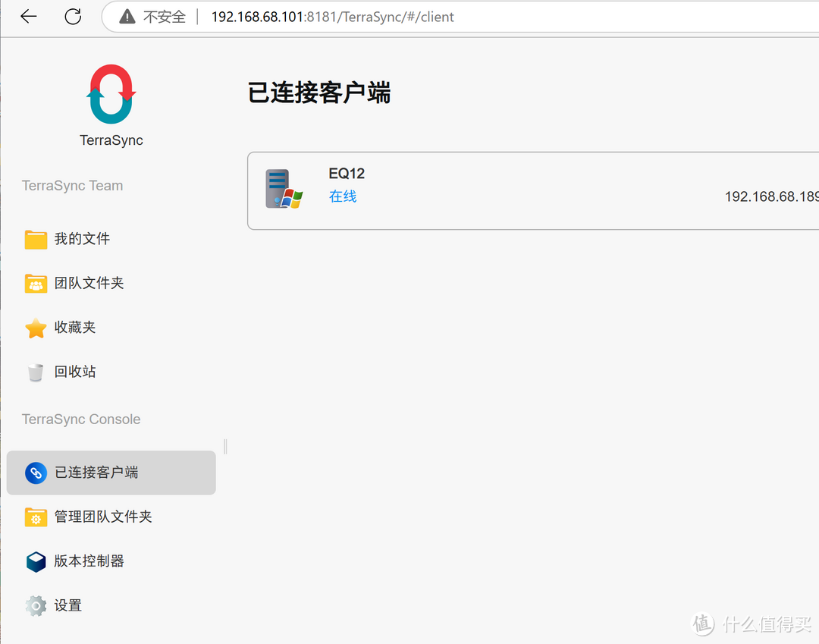Viewport: 819px width, 644px height.
Task: Click the 已连接客户端 page heading
Action: pos(318,93)
